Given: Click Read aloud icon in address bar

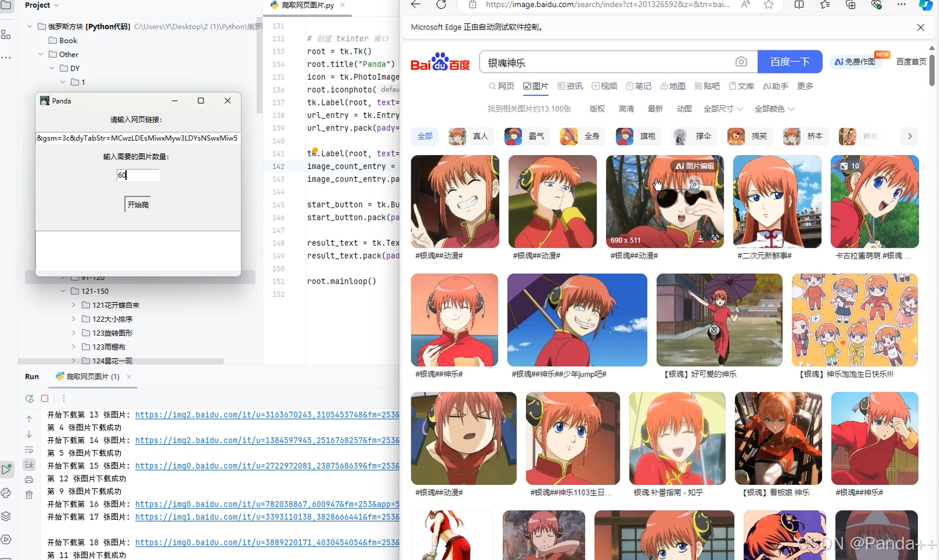Looking at the screenshot, I should [745, 5].
